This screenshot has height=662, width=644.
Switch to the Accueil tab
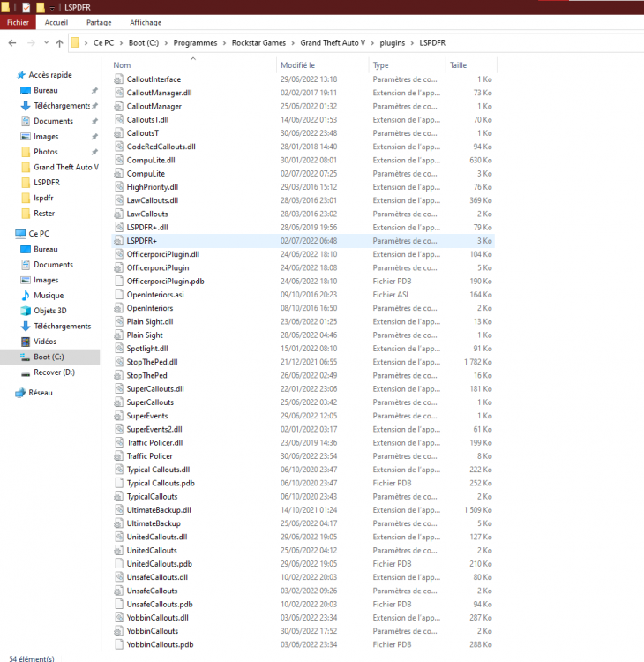pyautogui.click(x=56, y=22)
